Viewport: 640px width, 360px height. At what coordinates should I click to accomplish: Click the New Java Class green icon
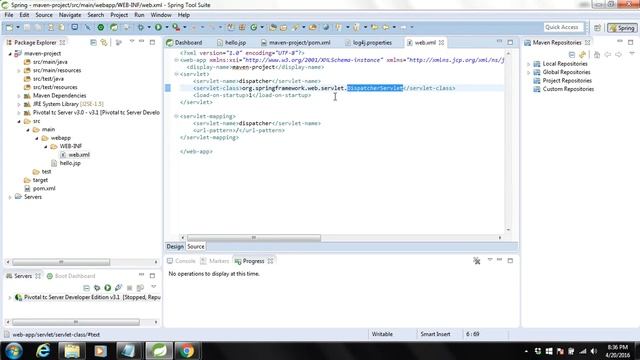click(x=253, y=27)
